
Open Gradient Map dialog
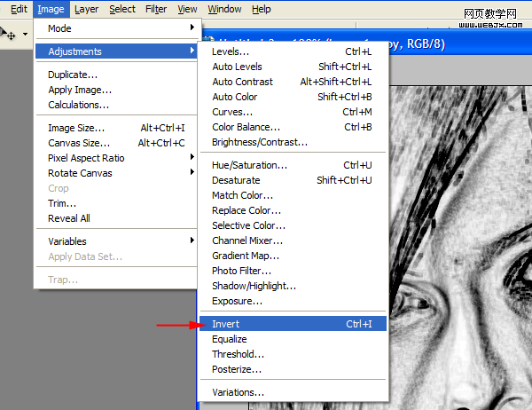point(293,256)
